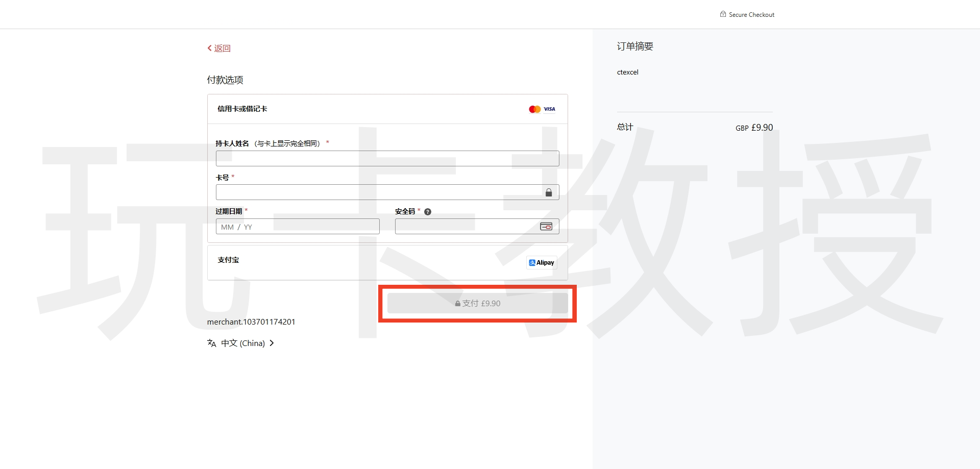Click the ctexcel item in order summary
Image resolution: width=980 pixels, height=469 pixels.
point(627,72)
